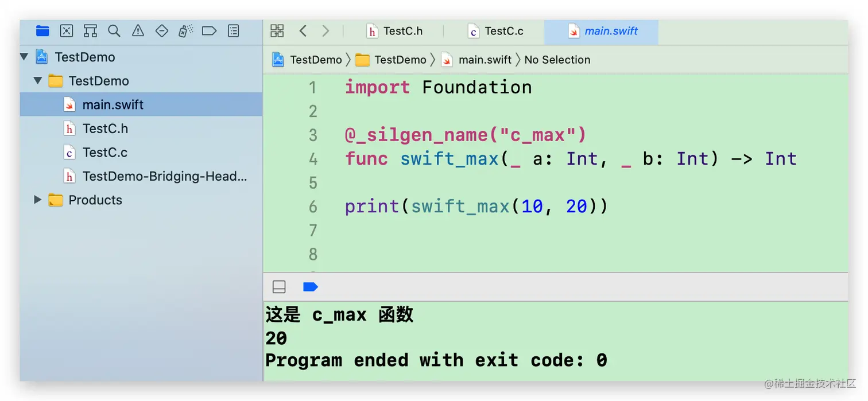Select the yellow TestDemo folder row
868x401 pixels.
tap(141, 81)
